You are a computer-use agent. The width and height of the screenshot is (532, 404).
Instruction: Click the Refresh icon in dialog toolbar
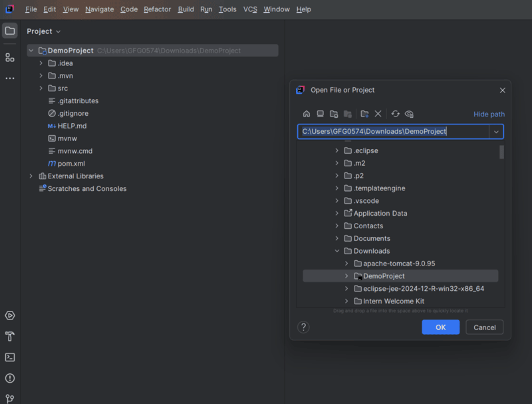pos(396,114)
